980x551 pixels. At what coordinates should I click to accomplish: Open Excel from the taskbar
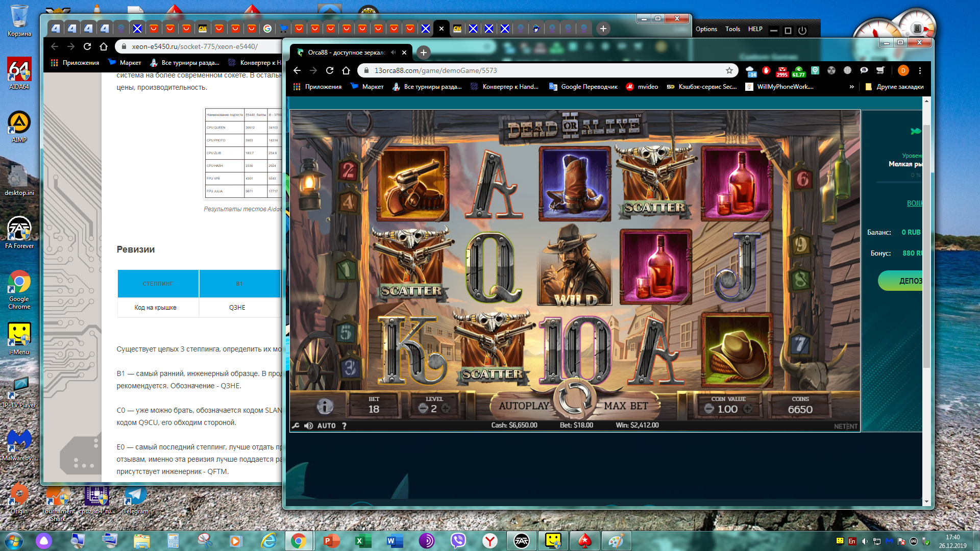pyautogui.click(x=363, y=541)
